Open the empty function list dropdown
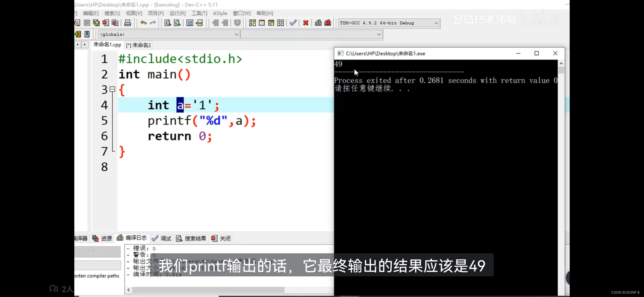The height and width of the screenshot is (297, 644). click(x=379, y=34)
